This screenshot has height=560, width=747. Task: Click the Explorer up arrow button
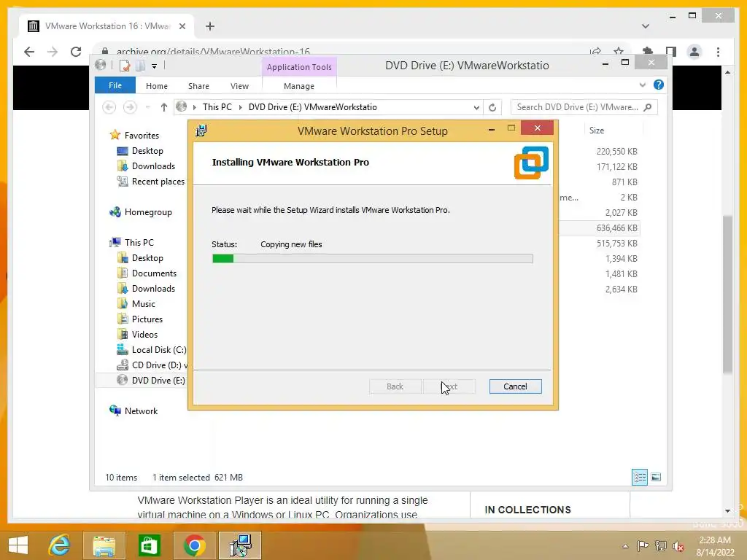point(164,107)
